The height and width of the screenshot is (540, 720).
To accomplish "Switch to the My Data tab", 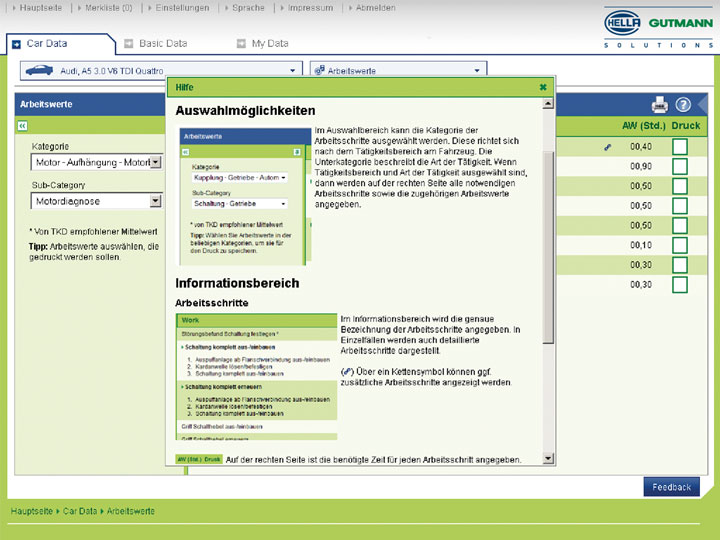I will [x=269, y=44].
